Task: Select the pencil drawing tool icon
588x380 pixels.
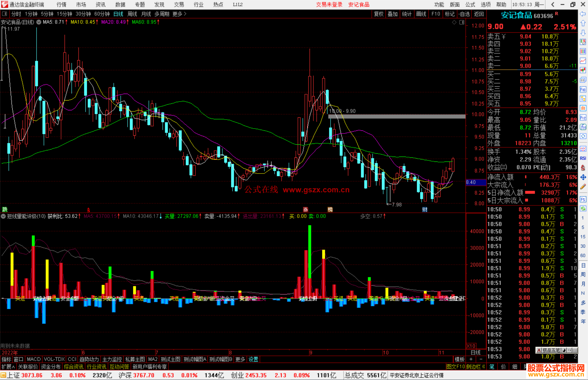Action: pyautogui.click(x=583, y=187)
